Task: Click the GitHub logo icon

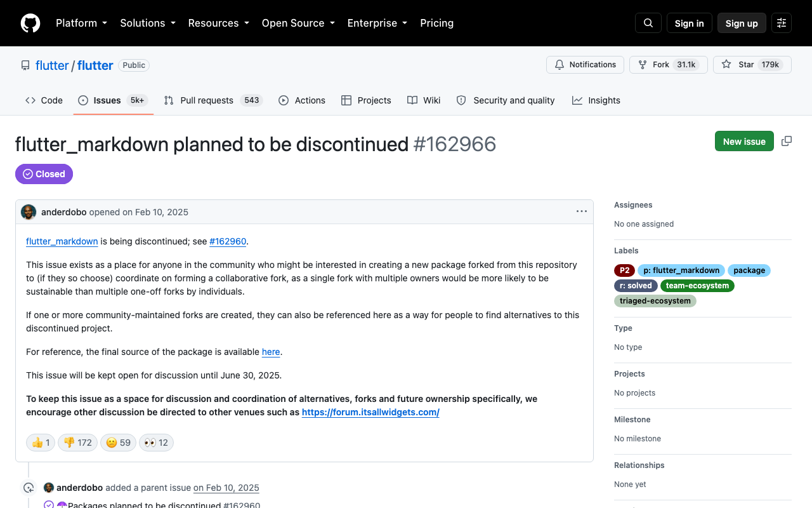Action: tap(30, 23)
